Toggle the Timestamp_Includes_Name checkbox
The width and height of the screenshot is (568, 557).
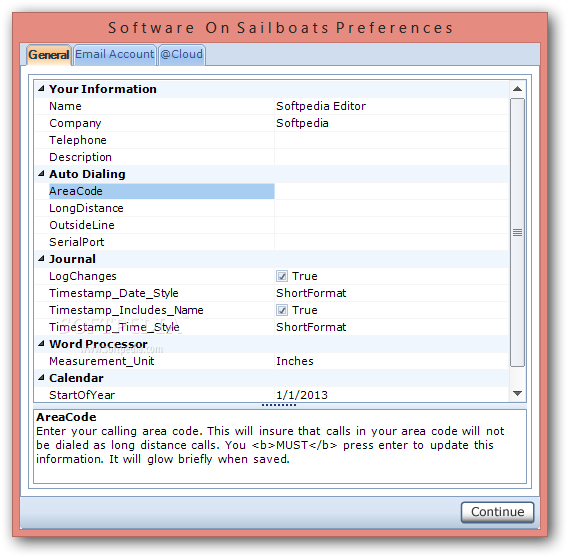(x=282, y=310)
